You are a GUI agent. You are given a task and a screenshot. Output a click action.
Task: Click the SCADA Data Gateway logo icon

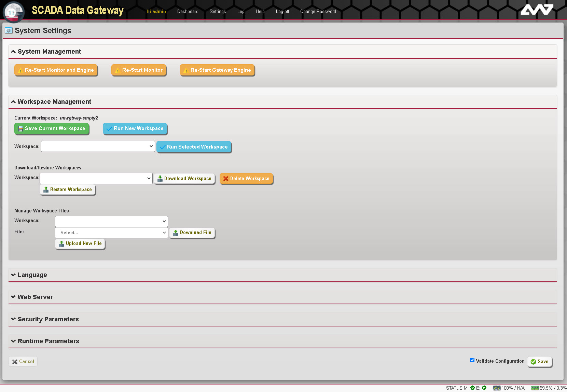point(13,12)
